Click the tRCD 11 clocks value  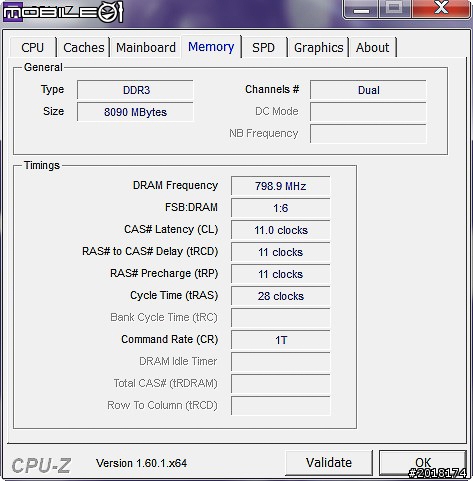(x=281, y=252)
